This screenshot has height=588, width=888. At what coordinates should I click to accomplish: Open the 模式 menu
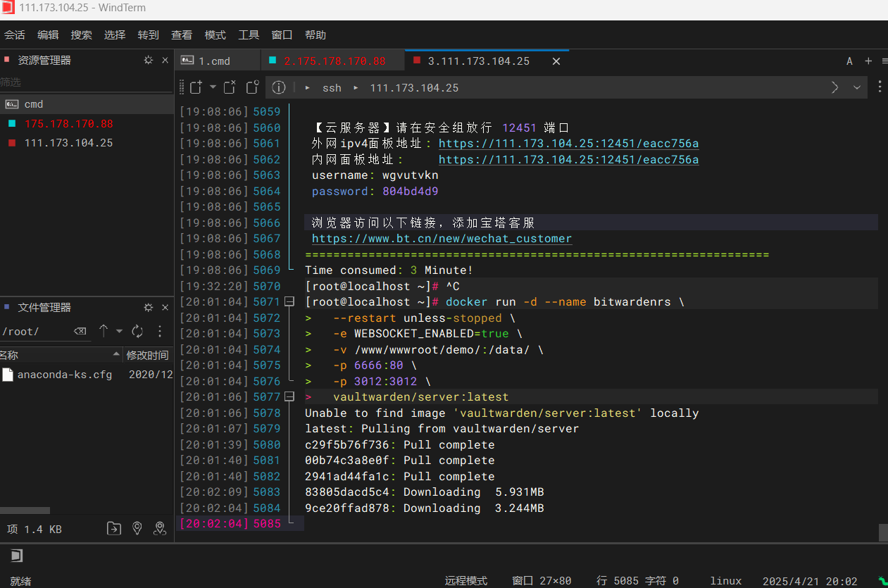click(x=215, y=35)
